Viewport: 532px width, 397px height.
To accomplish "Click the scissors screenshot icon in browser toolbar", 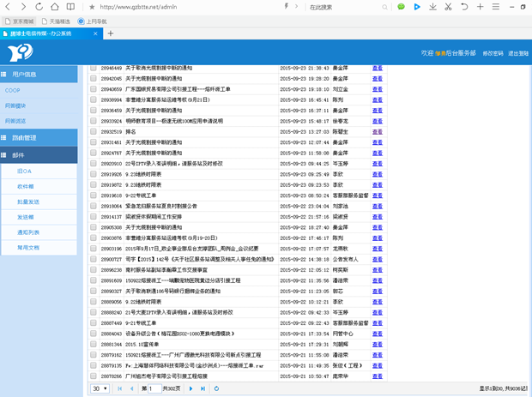I will coord(448,7).
